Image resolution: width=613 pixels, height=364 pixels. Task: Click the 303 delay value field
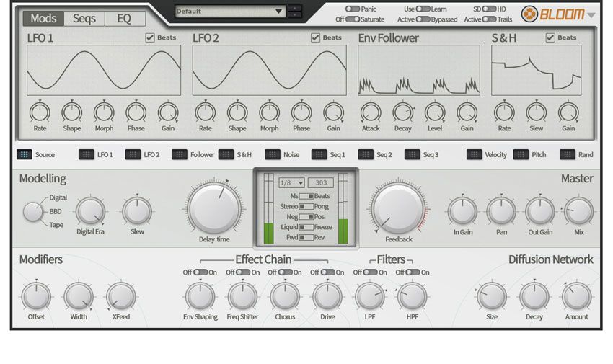tap(321, 182)
